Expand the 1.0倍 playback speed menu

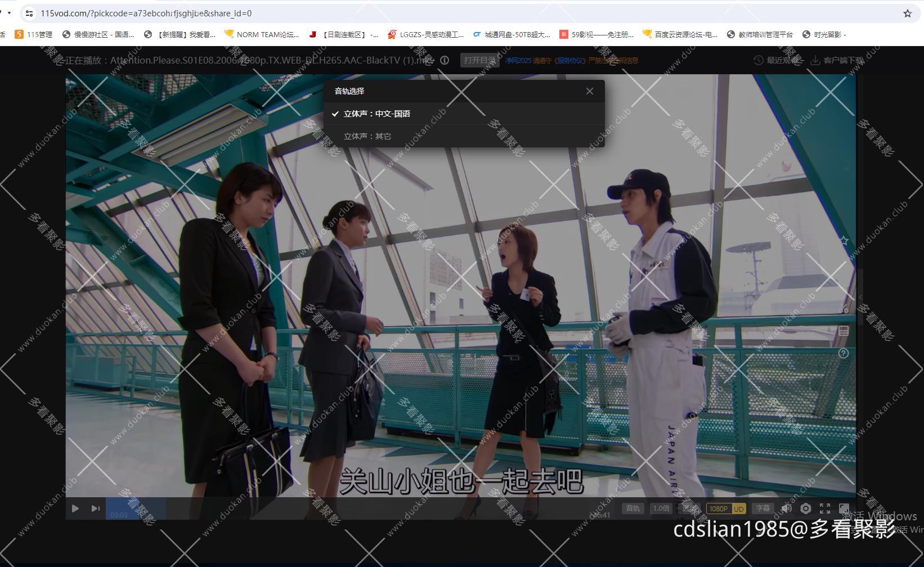point(661,508)
